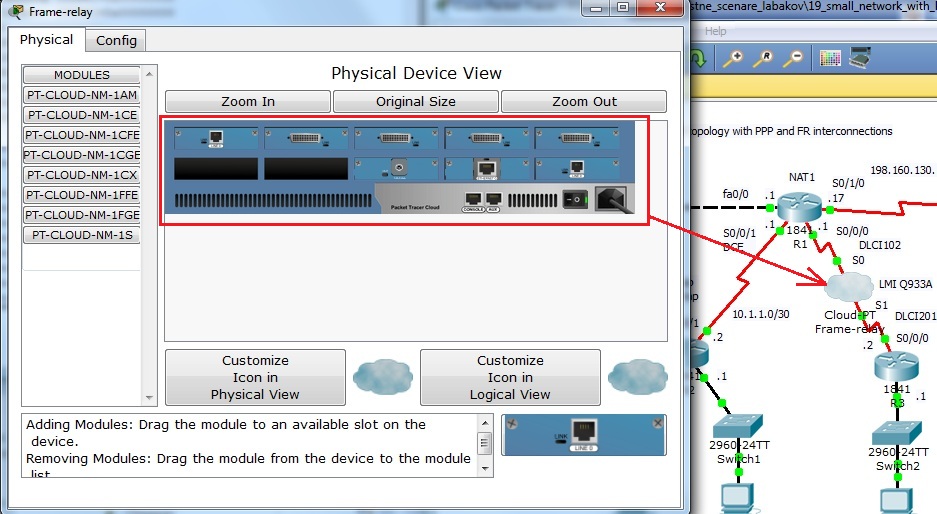Click the second empty black slot in chassis
Viewport: 937px width, 514px height.
coord(306,169)
